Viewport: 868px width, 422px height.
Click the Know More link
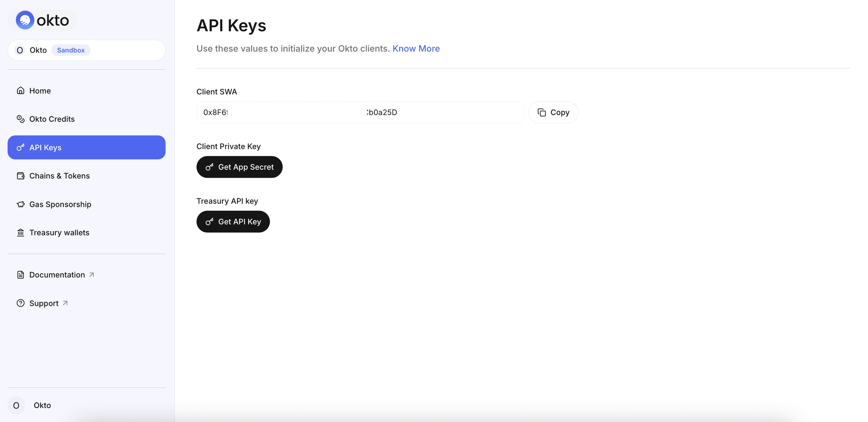(416, 49)
